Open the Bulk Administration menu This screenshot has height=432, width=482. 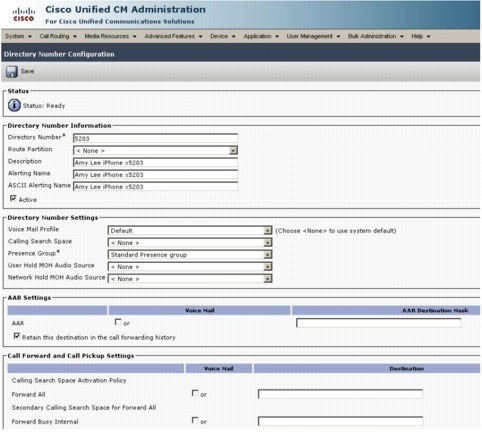pyautogui.click(x=376, y=36)
